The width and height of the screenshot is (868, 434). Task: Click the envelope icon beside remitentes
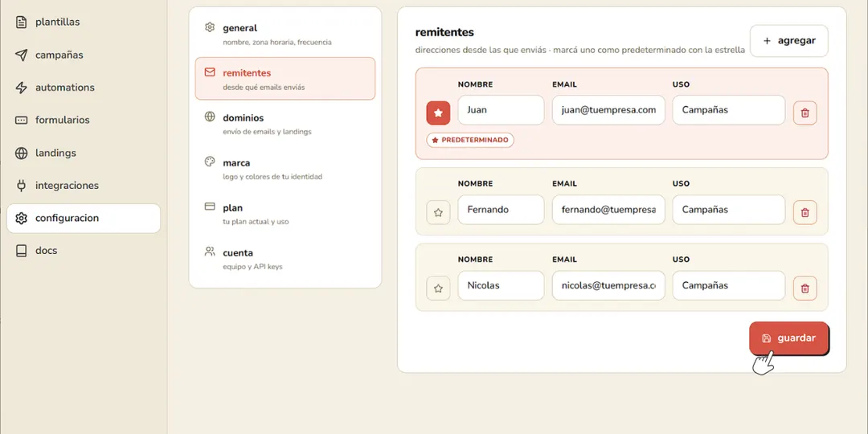pos(210,72)
